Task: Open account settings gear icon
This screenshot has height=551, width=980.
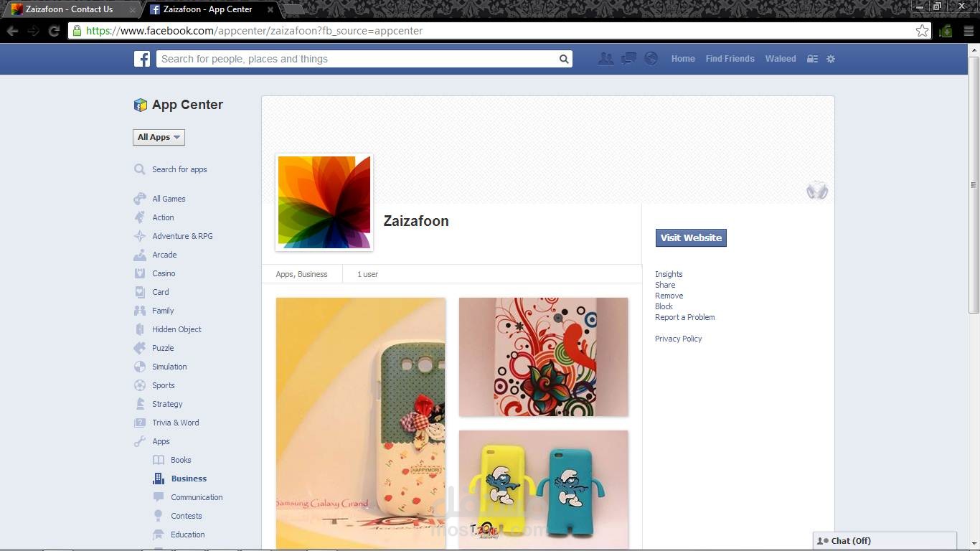Action: (x=831, y=59)
